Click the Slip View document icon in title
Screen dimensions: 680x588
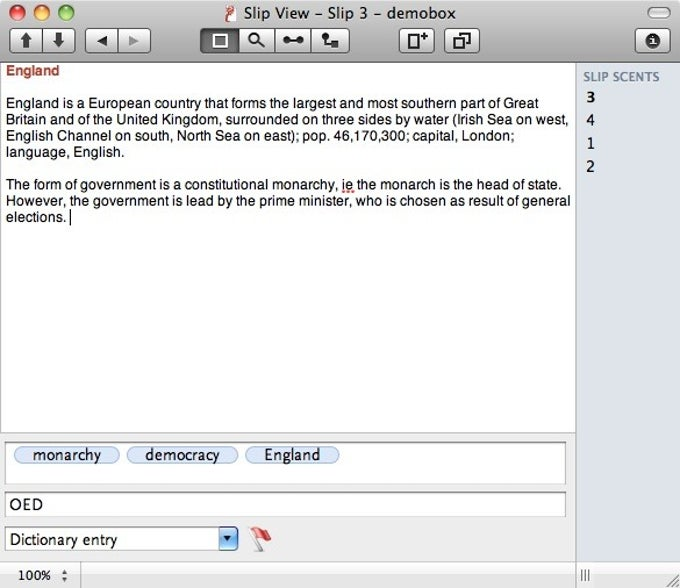point(230,13)
